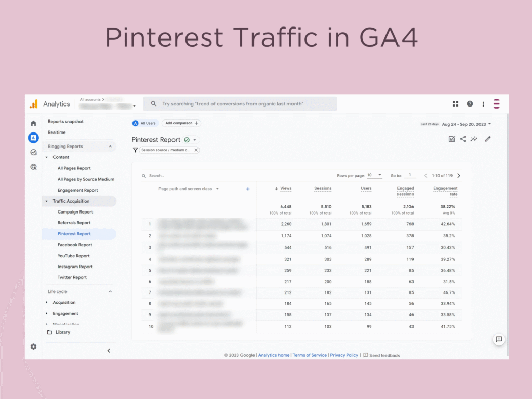This screenshot has width=532, height=399.
Task: Go to next page of table rows
Action: tap(458, 176)
